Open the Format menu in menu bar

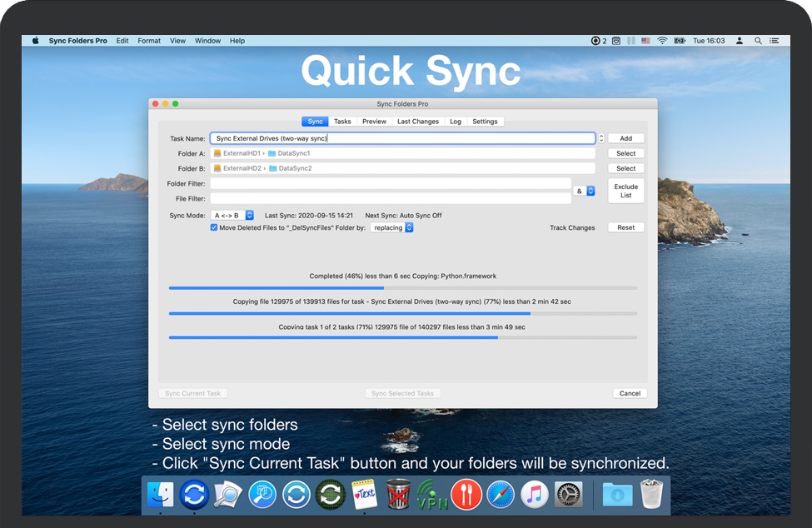pyautogui.click(x=149, y=41)
